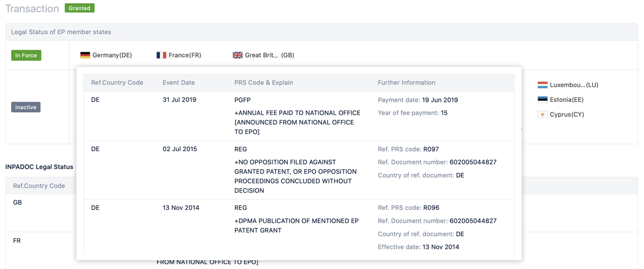Click the grey Inactive status badge
644x269 pixels.
click(x=26, y=107)
